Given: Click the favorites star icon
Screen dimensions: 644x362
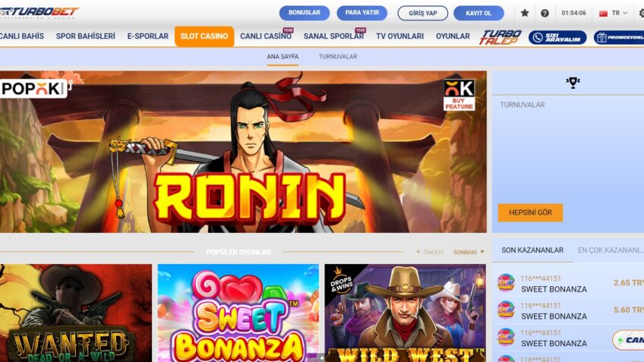Looking at the screenshot, I should [x=525, y=13].
